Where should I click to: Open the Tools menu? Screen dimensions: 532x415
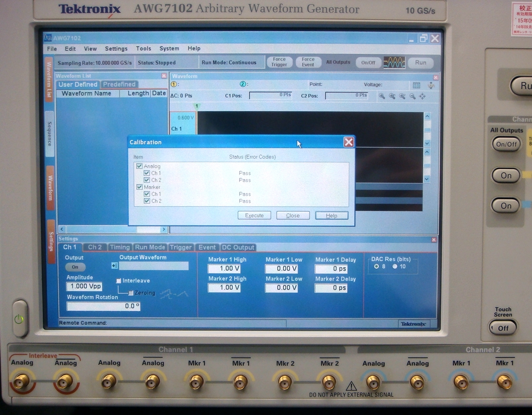[x=143, y=49]
